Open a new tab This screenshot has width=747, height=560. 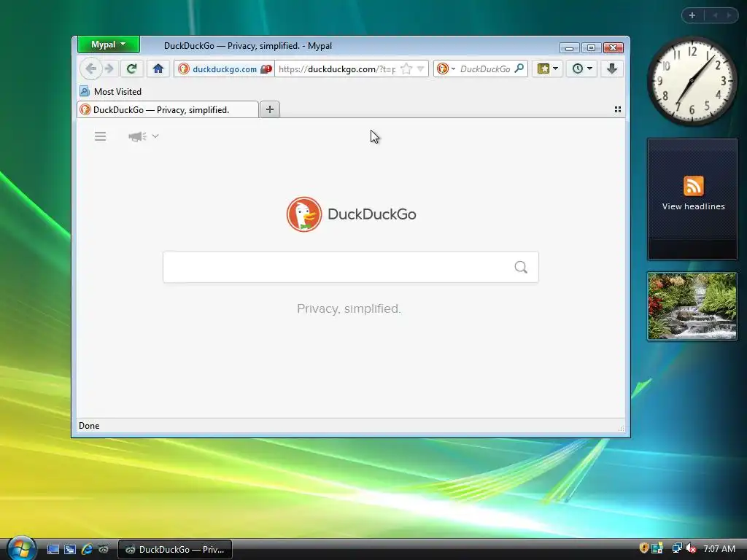point(270,109)
